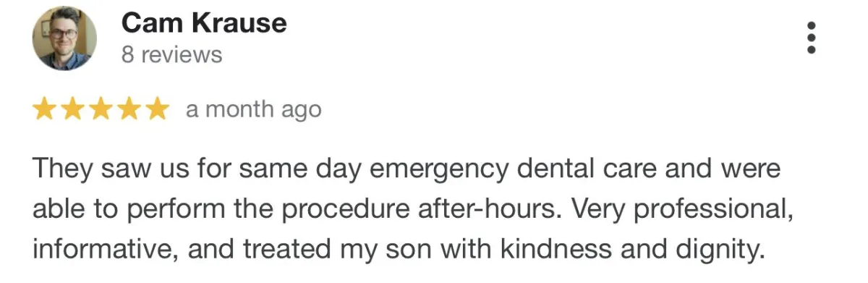Click the phrase 'Very professional'
Image resolution: width=868 pixels, height=283 pixels.
click(680, 211)
